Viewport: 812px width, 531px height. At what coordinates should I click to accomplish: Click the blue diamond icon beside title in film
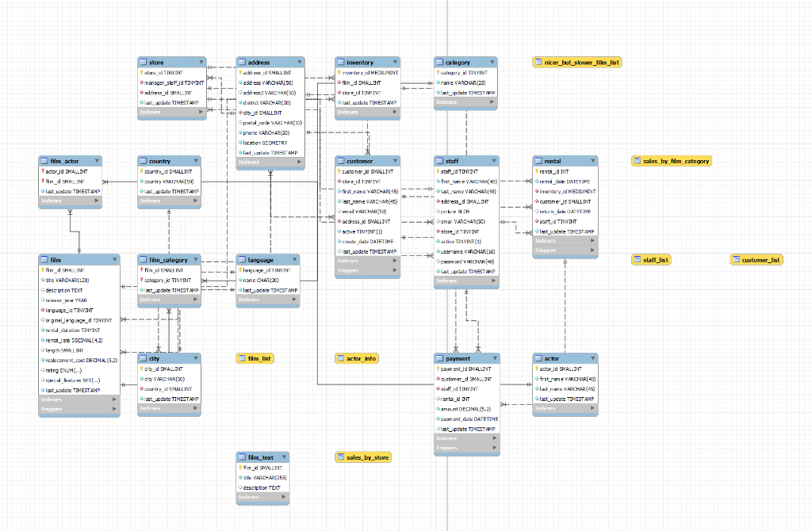point(44,278)
